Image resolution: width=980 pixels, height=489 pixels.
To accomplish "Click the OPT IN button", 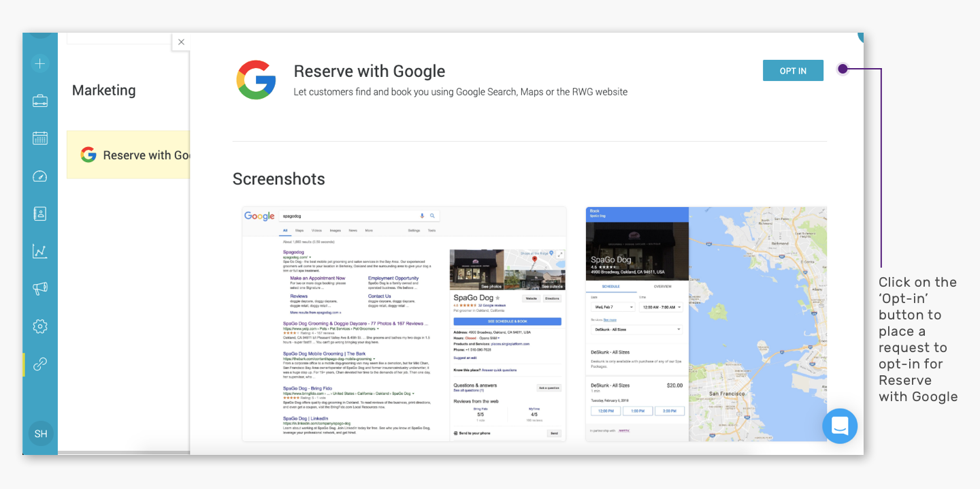I will [x=793, y=71].
